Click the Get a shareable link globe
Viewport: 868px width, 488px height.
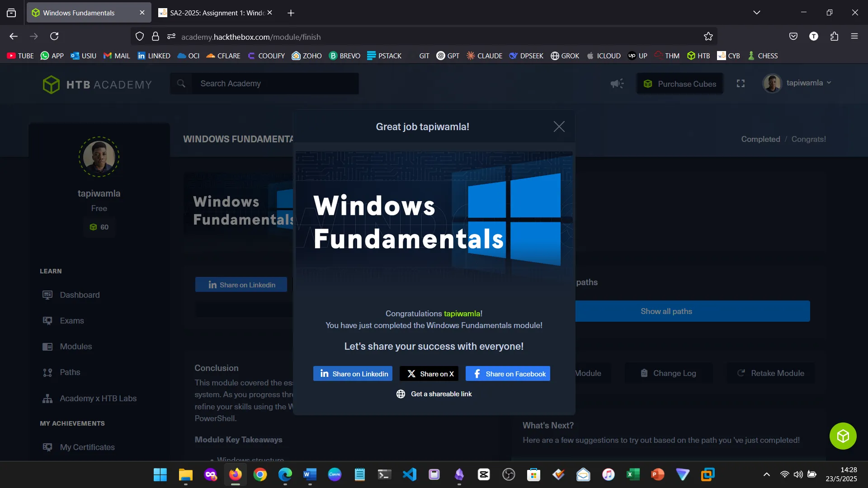pyautogui.click(x=401, y=394)
